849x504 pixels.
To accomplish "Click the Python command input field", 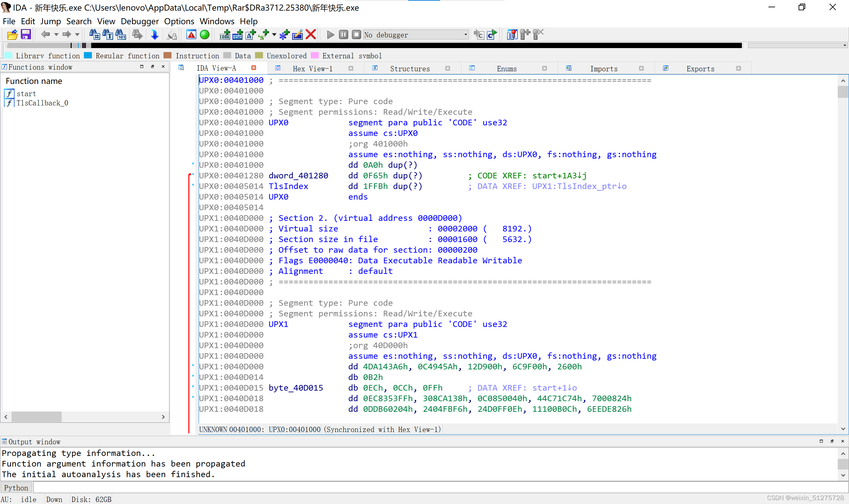I will click(440, 488).
